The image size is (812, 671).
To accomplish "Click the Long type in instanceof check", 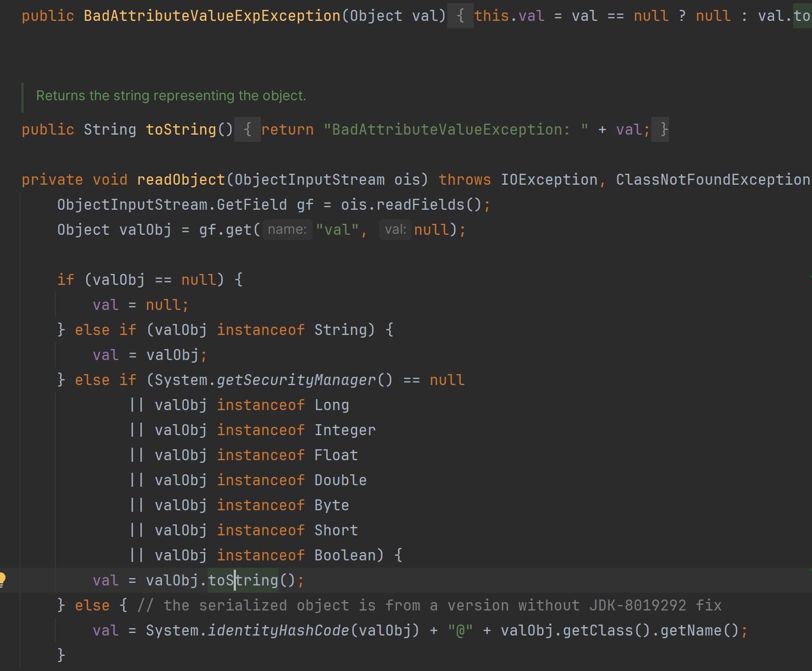I will [x=331, y=405].
